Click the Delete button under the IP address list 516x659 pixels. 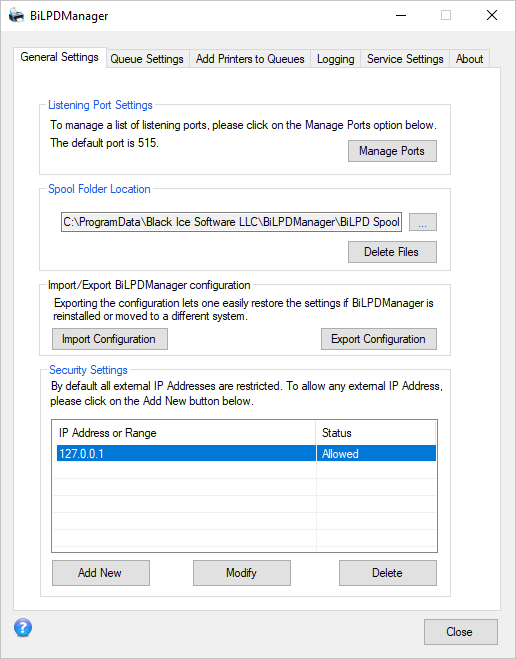388,573
